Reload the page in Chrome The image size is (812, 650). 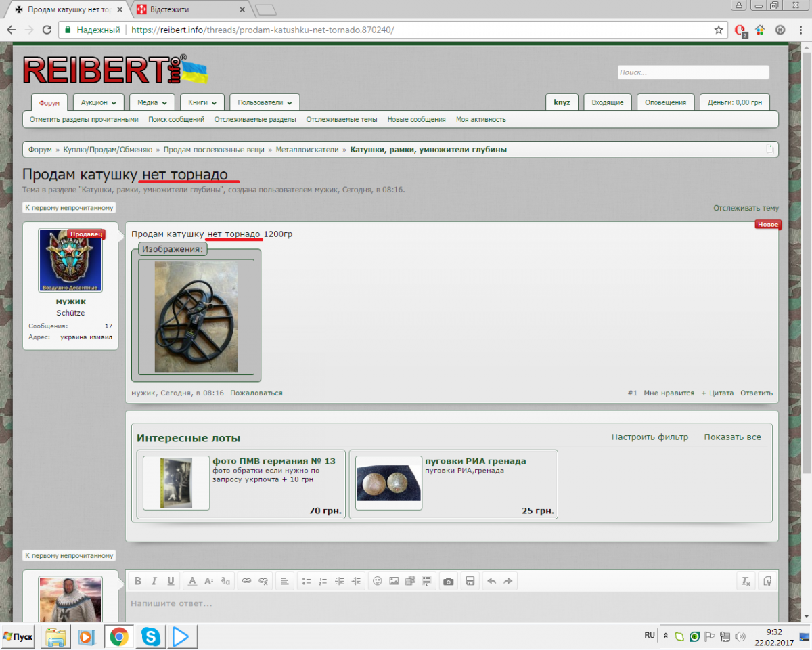click(47, 30)
